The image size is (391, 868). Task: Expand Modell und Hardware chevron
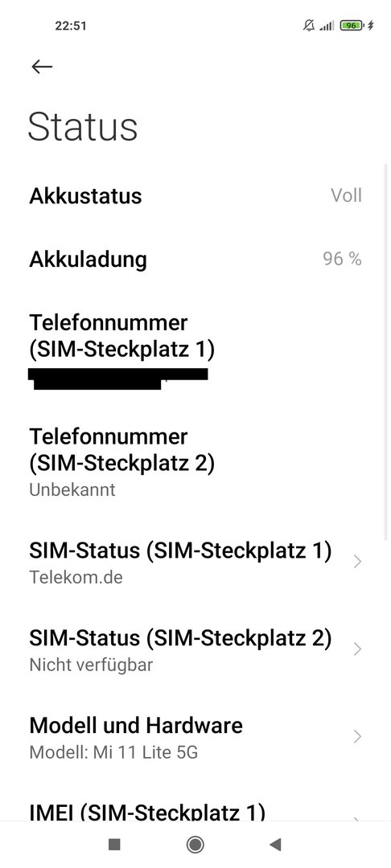(x=357, y=736)
